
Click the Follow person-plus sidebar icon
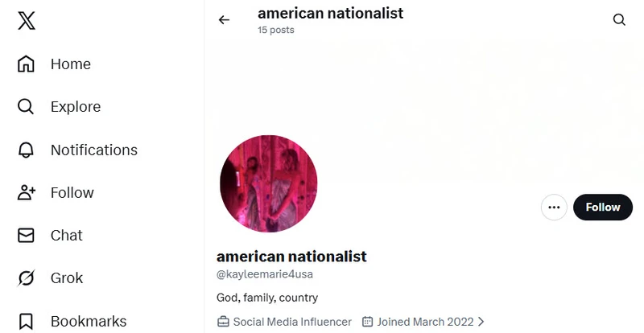coord(27,193)
